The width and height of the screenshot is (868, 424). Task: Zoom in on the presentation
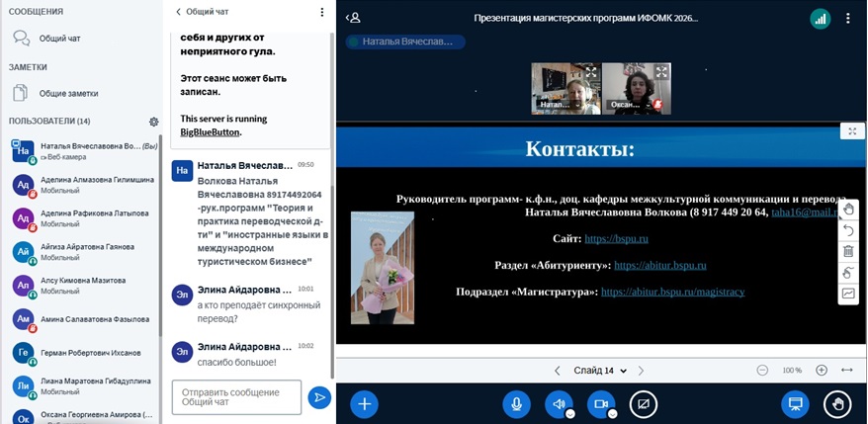[x=822, y=370]
